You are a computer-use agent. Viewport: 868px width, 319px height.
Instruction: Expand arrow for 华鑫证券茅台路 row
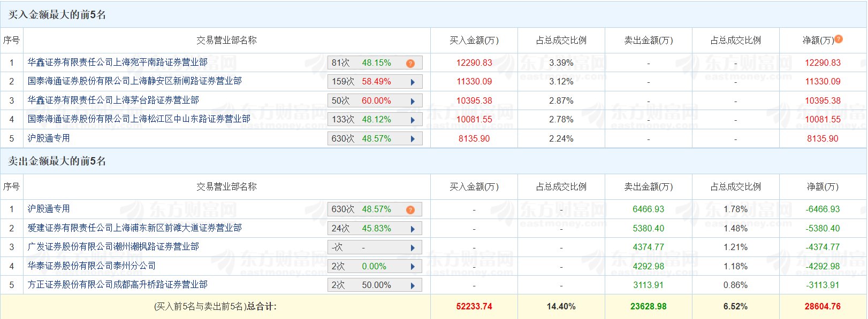click(x=413, y=101)
